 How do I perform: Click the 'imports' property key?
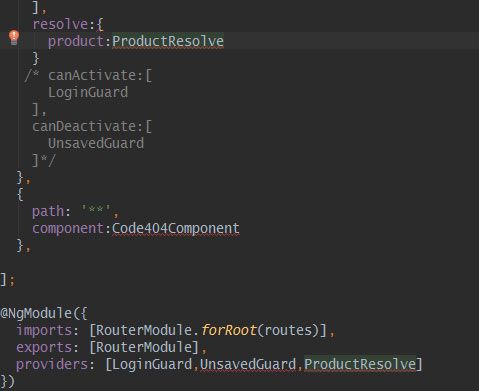tap(44, 331)
